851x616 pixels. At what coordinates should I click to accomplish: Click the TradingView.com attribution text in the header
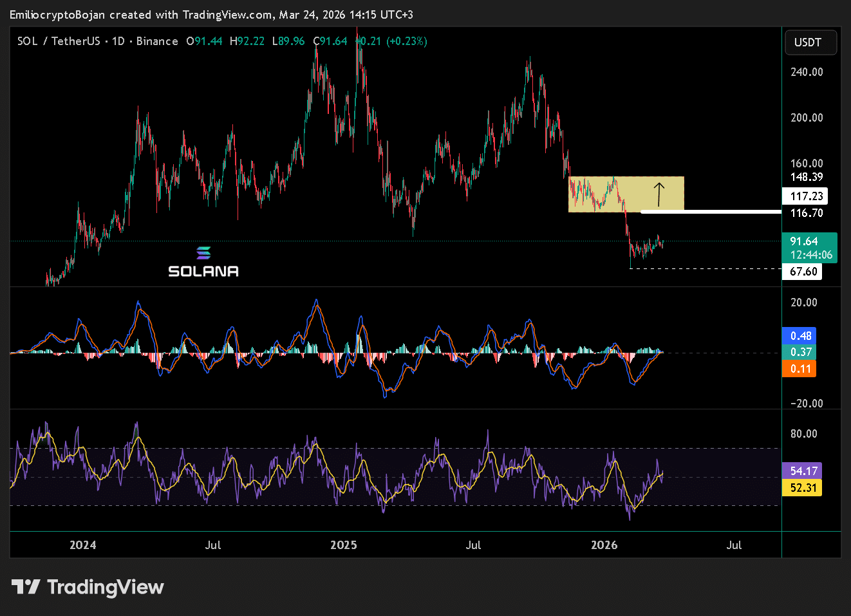coord(227,14)
